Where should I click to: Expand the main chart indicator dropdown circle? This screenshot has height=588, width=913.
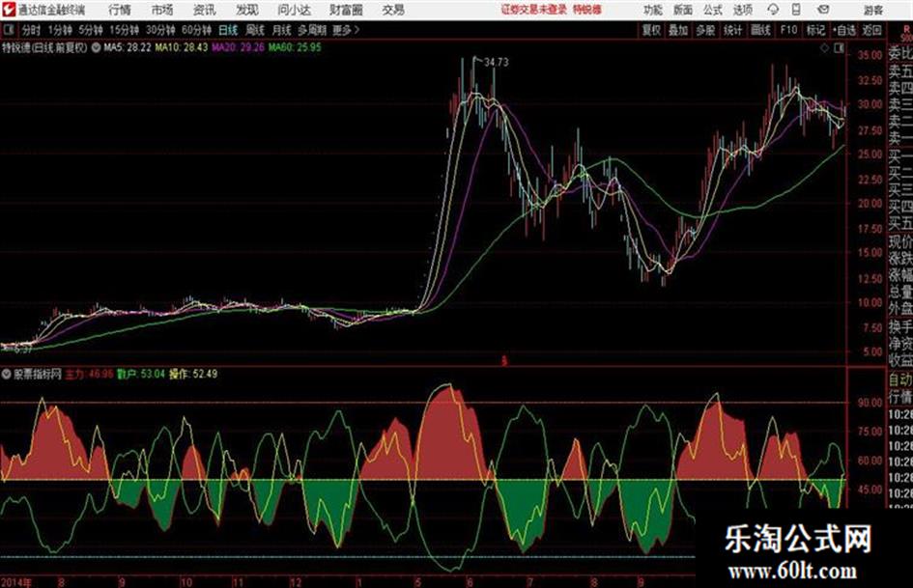(96, 47)
